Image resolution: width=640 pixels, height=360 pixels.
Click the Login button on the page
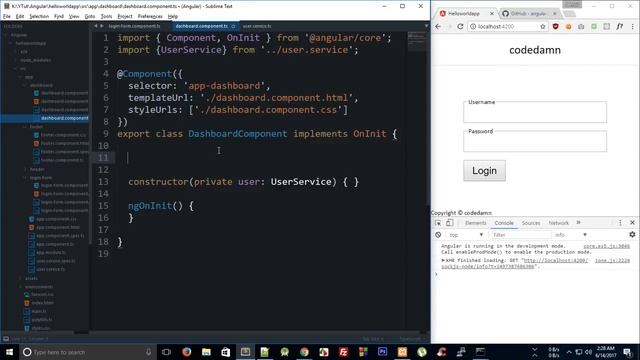484,171
